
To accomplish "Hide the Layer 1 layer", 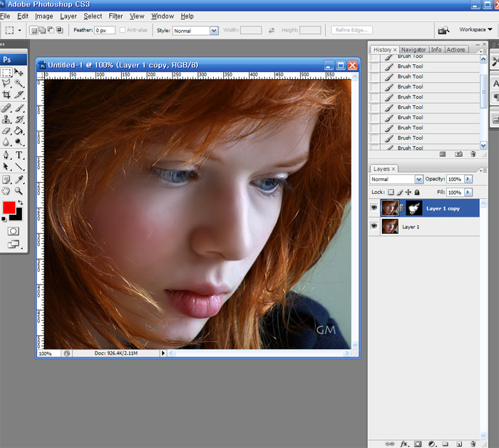I will (x=374, y=225).
